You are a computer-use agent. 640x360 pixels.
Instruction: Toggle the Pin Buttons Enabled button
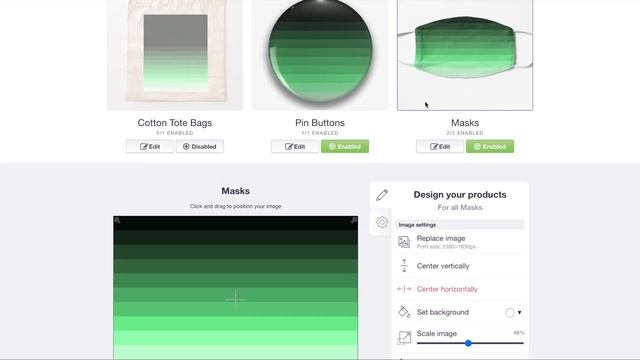pyautogui.click(x=345, y=147)
